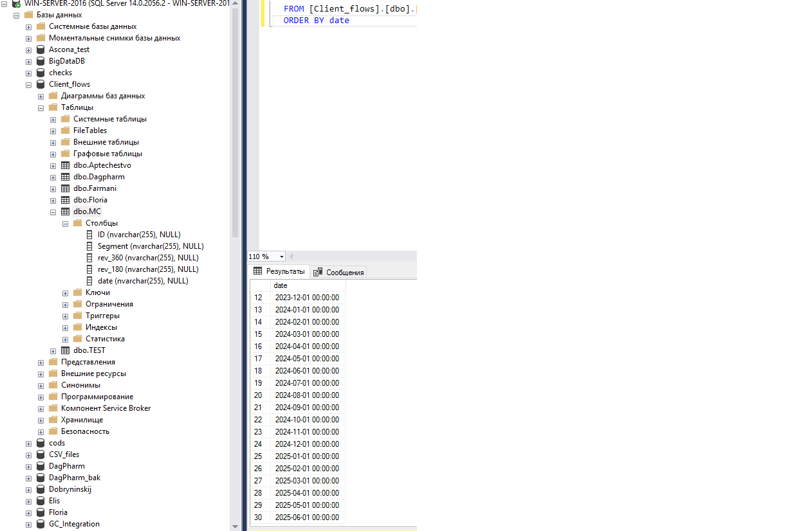Click the 2025-06-01 date cell
812x531 pixels.
[x=307, y=517]
